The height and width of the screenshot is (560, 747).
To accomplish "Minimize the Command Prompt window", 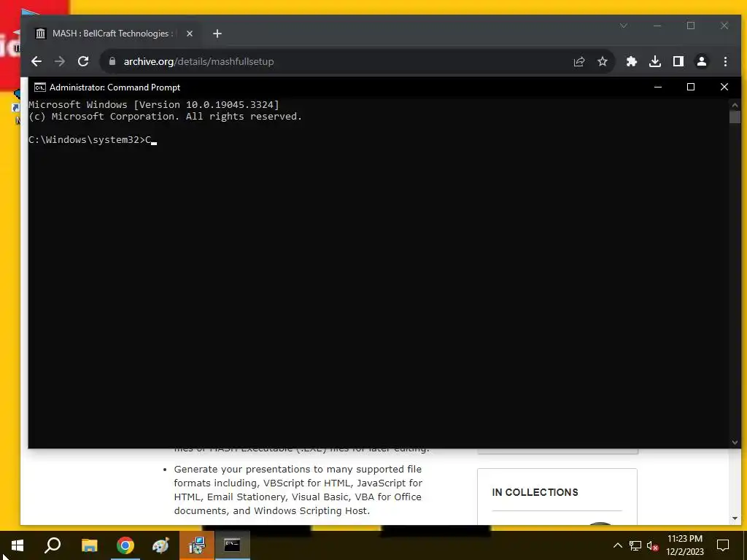I will tap(658, 87).
